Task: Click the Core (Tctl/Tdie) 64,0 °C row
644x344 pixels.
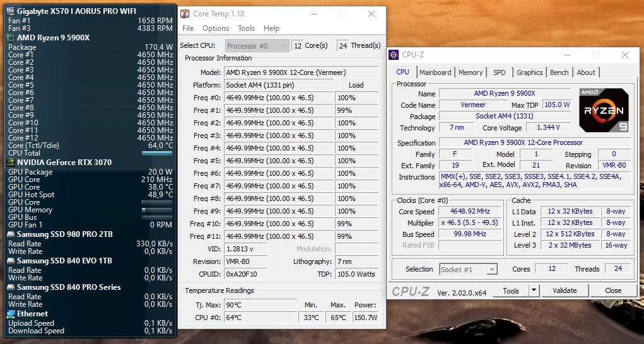Action: [90, 146]
